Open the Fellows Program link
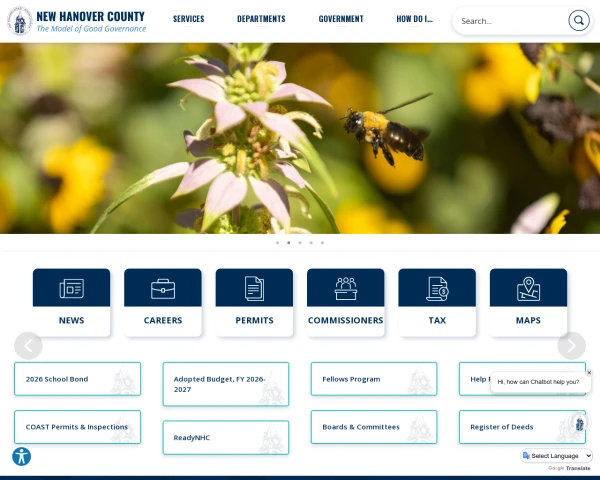This screenshot has height=480, width=600. [x=374, y=379]
